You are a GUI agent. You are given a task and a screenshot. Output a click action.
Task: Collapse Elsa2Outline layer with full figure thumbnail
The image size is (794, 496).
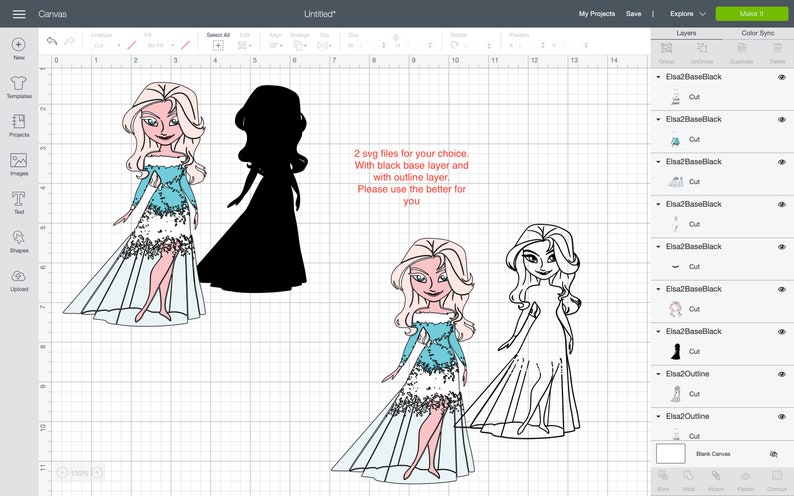pyautogui.click(x=658, y=374)
